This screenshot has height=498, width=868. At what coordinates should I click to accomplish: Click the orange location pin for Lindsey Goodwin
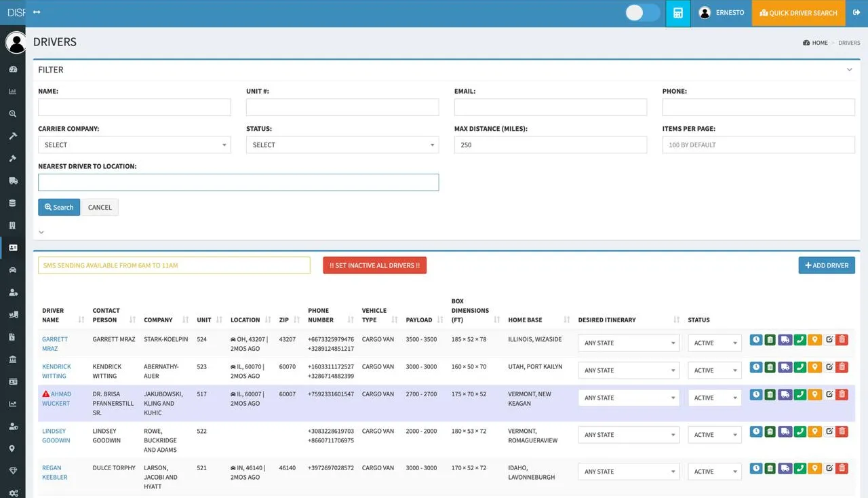(x=814, y=432)
